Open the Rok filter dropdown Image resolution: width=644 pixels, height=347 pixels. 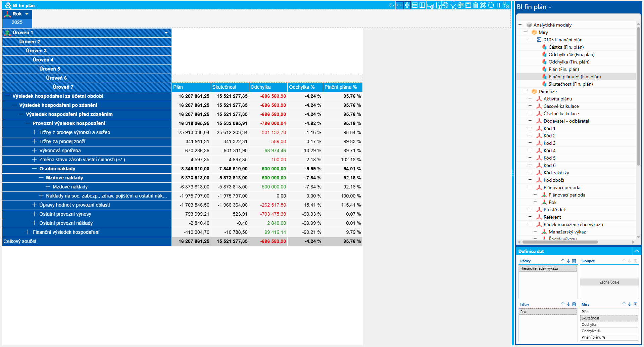click(x=27, y=14)
